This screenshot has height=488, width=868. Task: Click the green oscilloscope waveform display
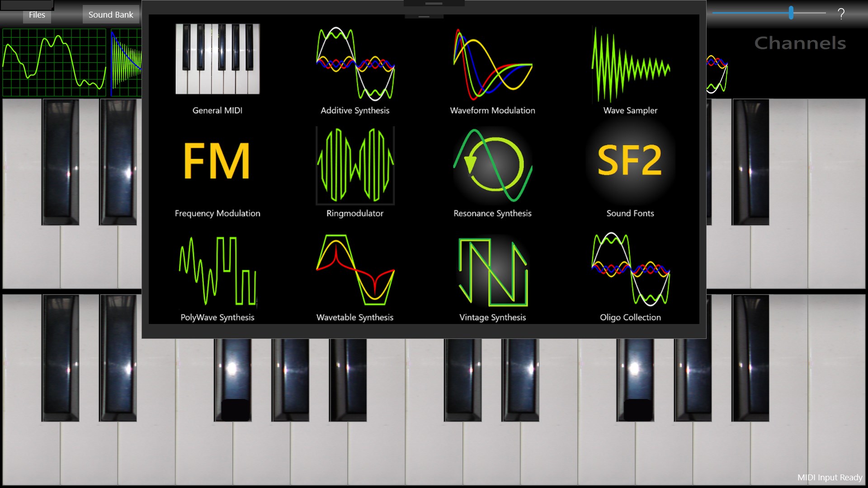coord(53,62)
